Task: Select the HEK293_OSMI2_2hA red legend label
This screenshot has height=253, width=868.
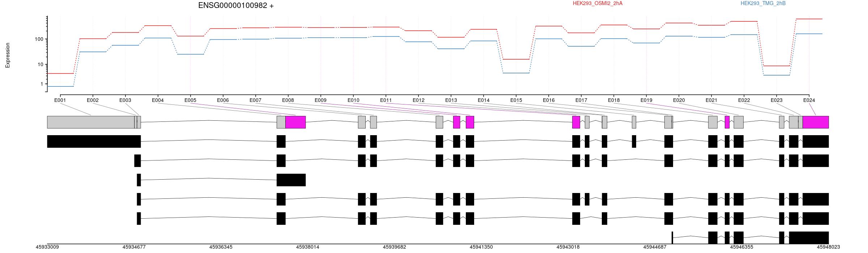Action: point(597,3)
